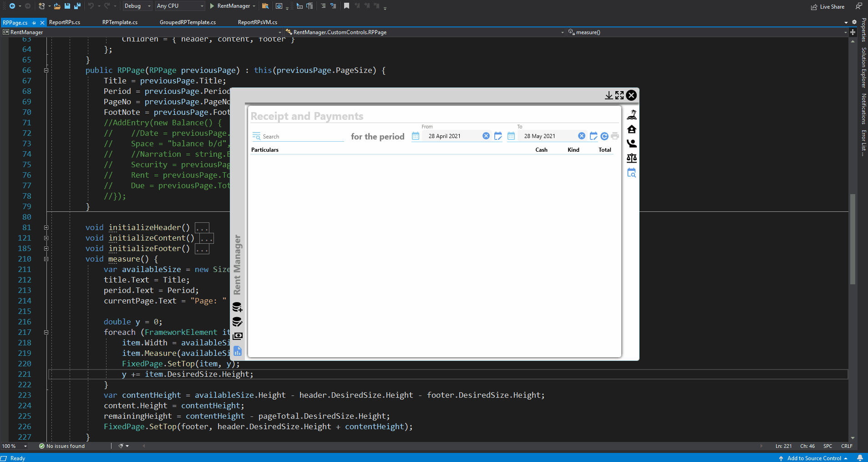Open the From date calendar picker icon
Viewport: 868px width, 462px height.
416,136
